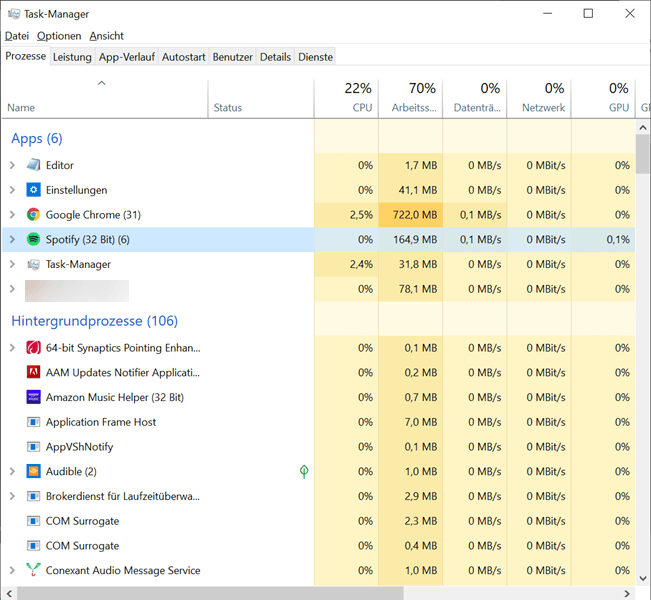
Task: Switch to the Benutzer tab
Action: 232,57
